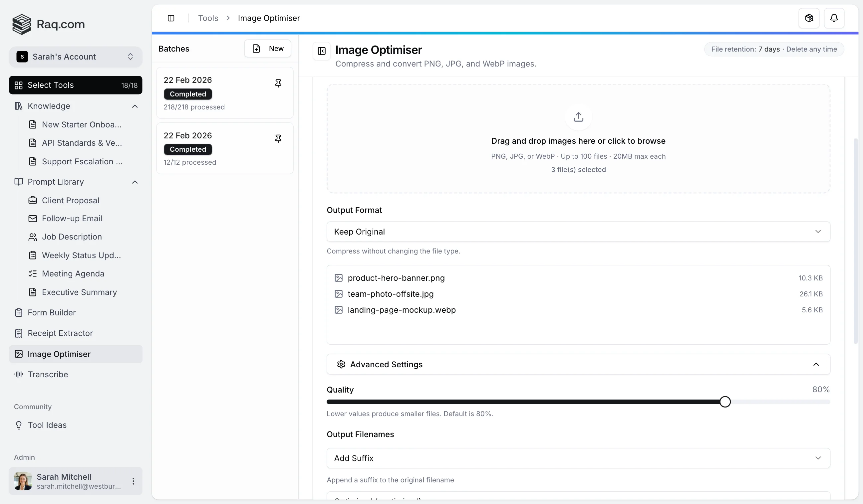Pin the 12/12 processed batch
This screenshot has width=863, height=504.
[278, 139]
